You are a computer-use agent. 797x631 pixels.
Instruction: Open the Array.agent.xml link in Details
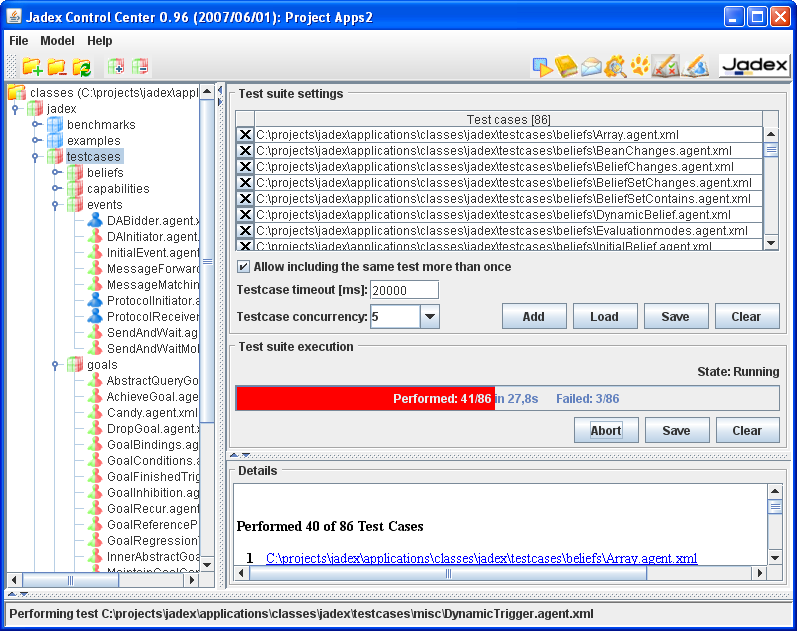(481, 558)
